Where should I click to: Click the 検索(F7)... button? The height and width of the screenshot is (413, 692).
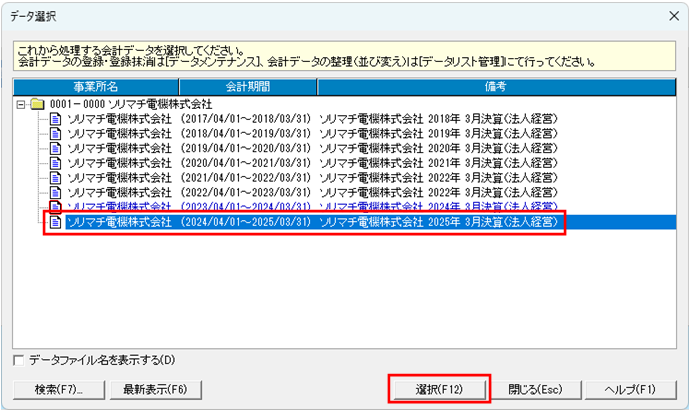click(x=59, y=390)
